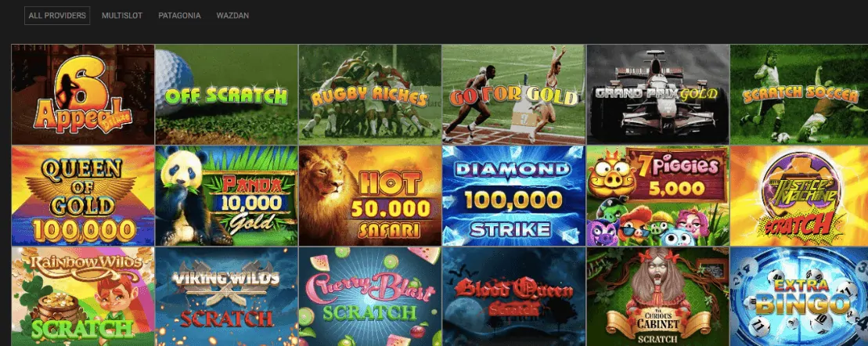Select the Panda Gold 10,000 tile
Screen dimensions: 868x346
tap(226, 196)
